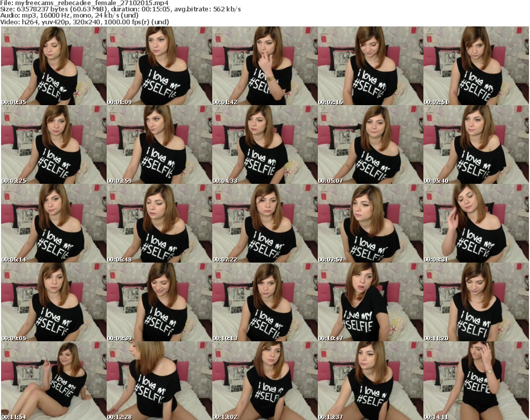Open the last frame at 00:14:11
Image resolution: width=530 pixels, height=420 pixels.
coord(476,381)
